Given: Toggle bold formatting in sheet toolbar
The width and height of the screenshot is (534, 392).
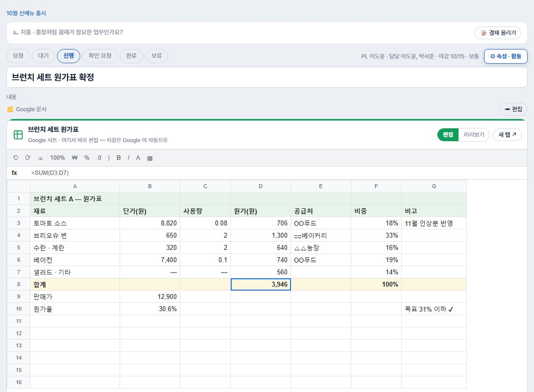Looking at the screenshot, I should (119, 158).
